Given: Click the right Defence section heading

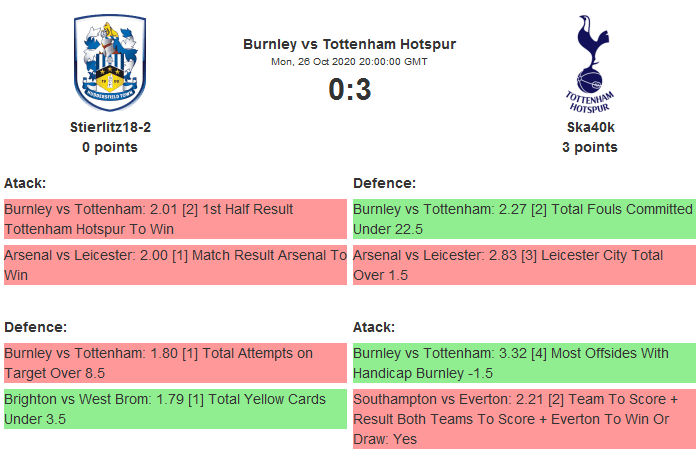Looking at the screenshot, I should (385, 183).
